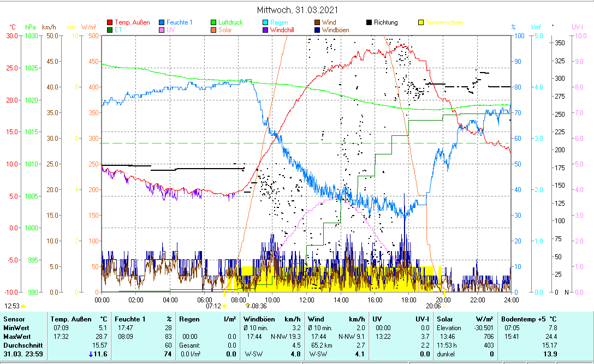Click the cyan Regen legend square
The height and width of the screenshot is (364, 594).
click(x=265, y=23)
